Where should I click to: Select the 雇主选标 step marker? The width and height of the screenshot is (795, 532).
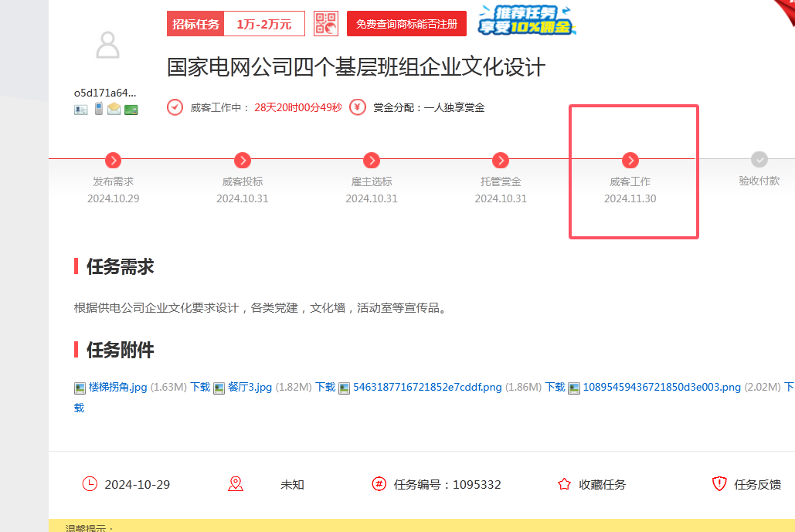(x=372, y=160)
